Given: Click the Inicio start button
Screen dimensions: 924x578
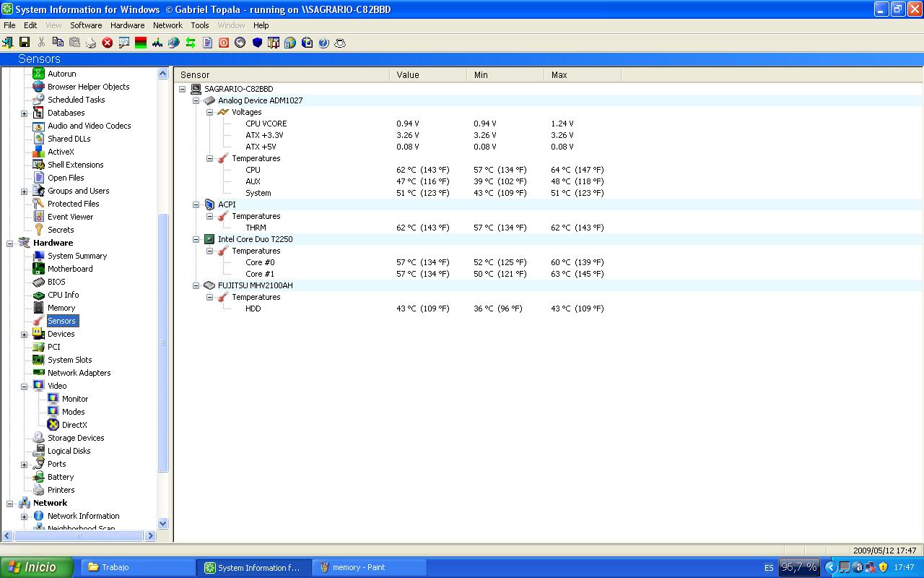Looking at the screenshot, I should (36, 567).
